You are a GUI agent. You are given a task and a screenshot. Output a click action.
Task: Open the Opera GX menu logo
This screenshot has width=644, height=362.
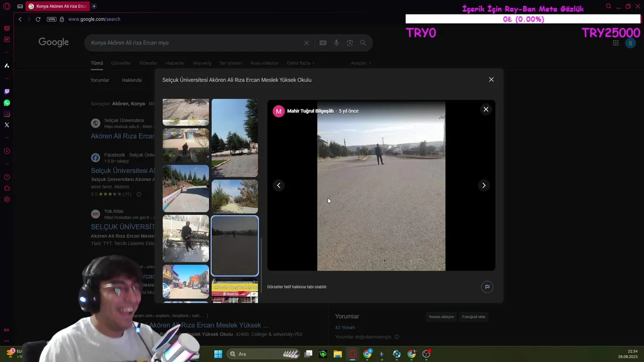tap(7, 7)
